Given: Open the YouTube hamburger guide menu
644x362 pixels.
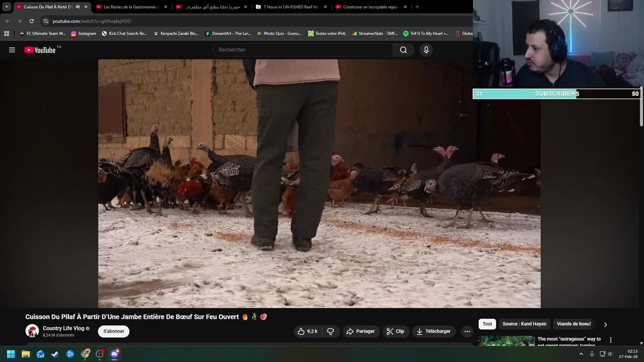Looking at the screenshot, I should point(12,50).
